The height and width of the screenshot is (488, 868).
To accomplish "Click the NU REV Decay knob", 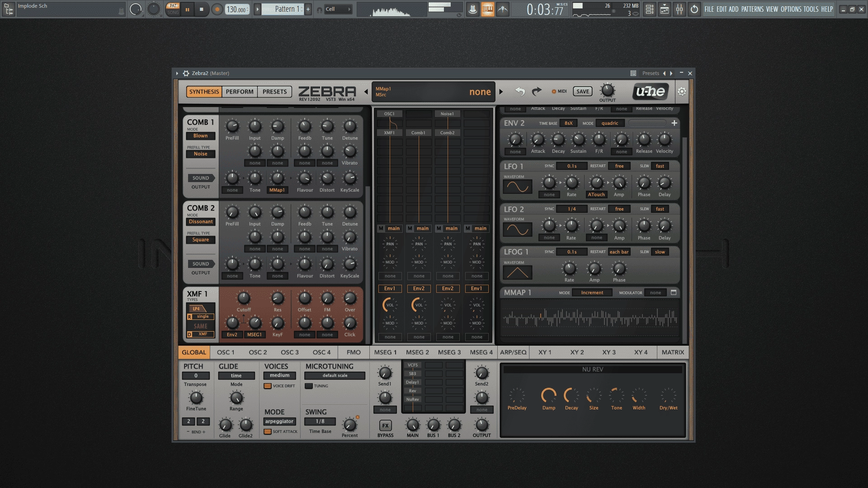I will [571, 395].
